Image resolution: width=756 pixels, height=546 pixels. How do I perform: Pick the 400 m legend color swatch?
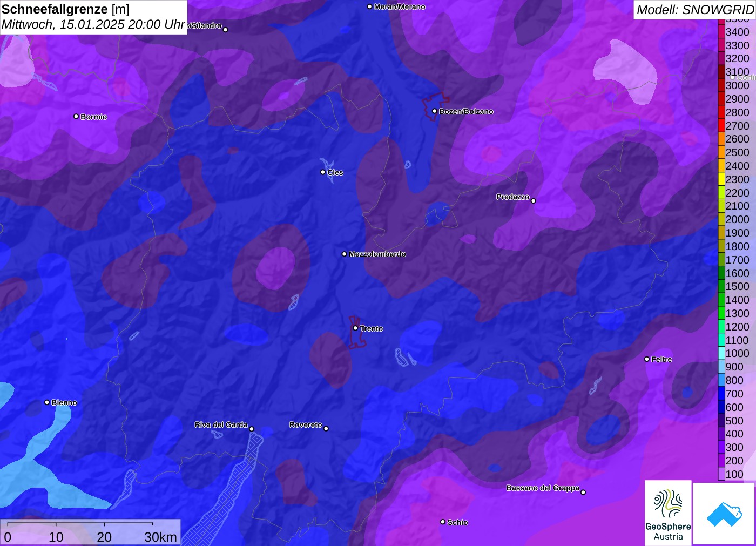click(x=721, y=434)
